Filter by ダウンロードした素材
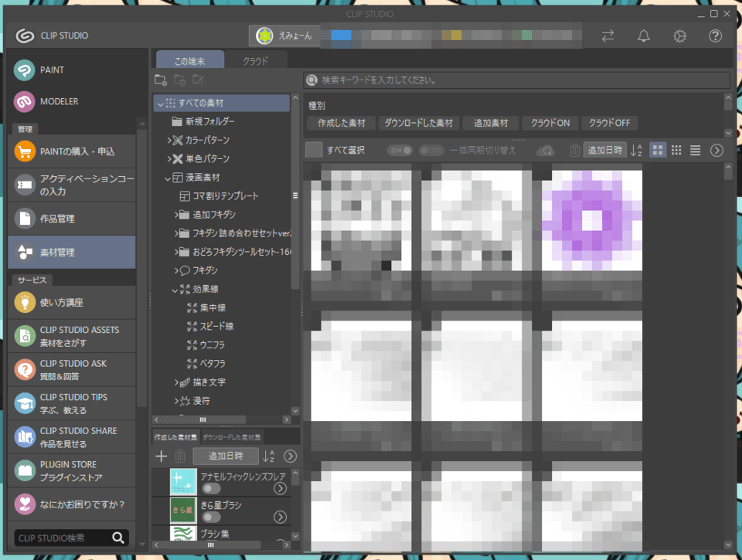This screenshot has width=742, height=560. [418, 123]
